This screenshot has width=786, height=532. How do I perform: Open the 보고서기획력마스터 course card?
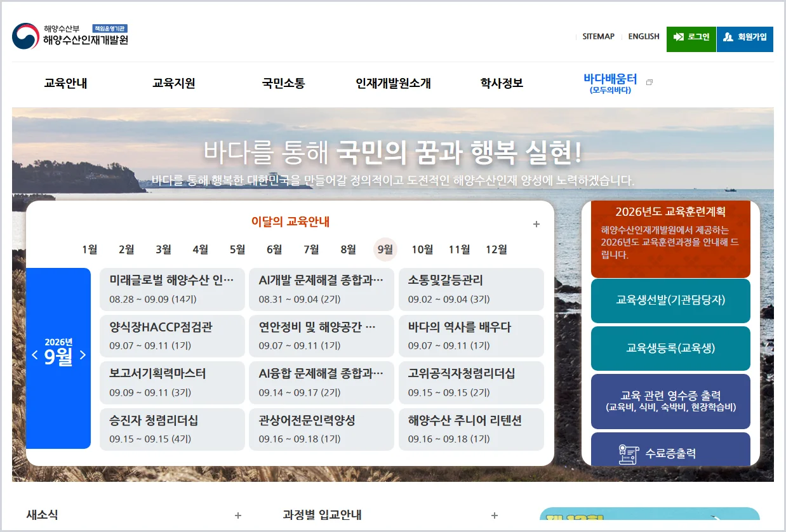pos(172,383)
